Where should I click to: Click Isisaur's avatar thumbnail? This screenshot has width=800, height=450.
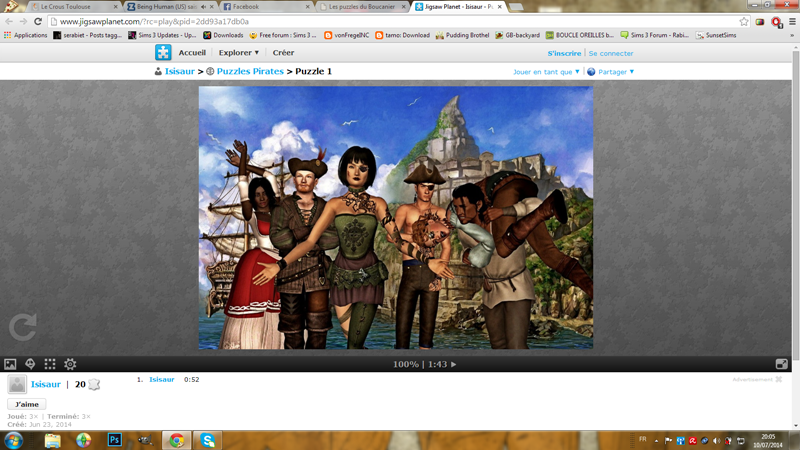click(17, 384)
